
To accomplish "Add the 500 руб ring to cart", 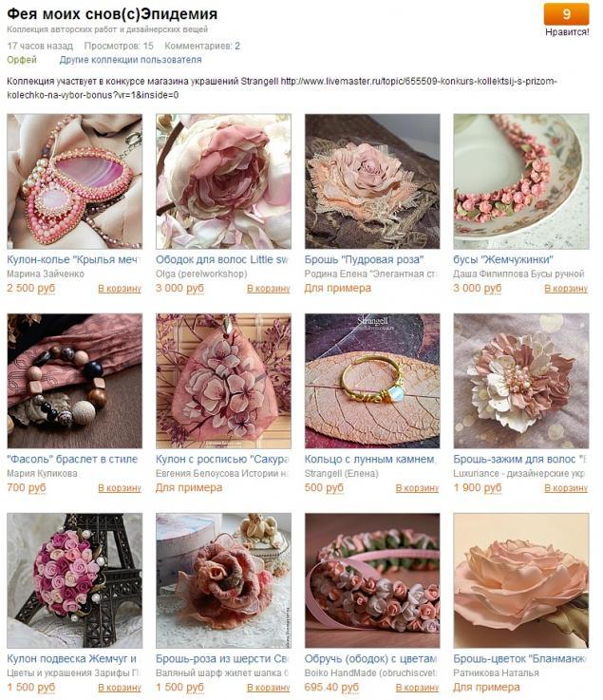I will [x=417, y=488].
